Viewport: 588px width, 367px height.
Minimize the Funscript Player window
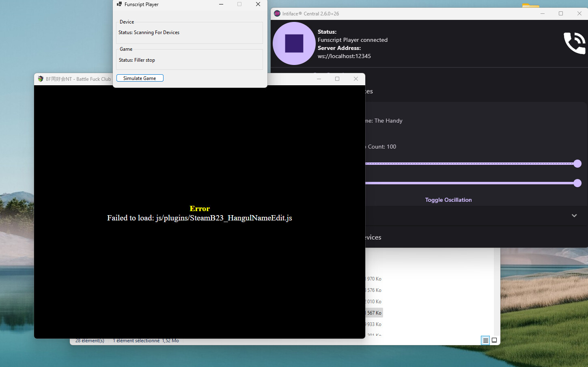pyautogui.click(x=221, y=4)
